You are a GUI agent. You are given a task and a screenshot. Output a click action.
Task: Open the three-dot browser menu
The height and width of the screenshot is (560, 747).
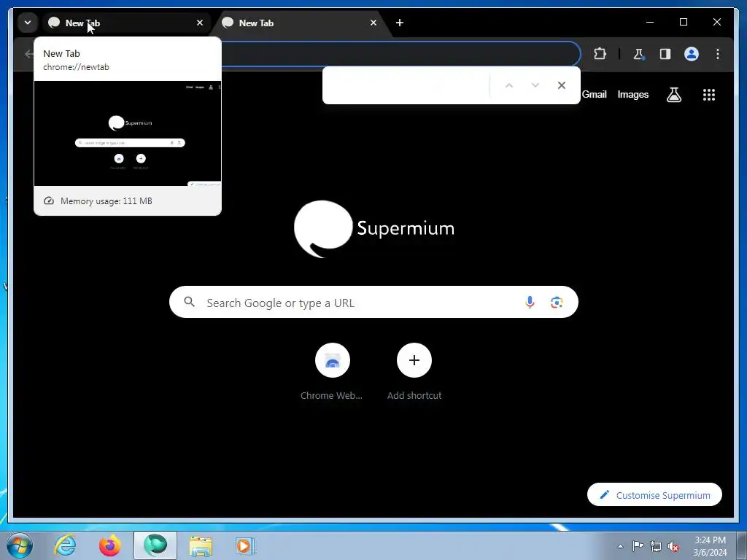pos(718,54)
